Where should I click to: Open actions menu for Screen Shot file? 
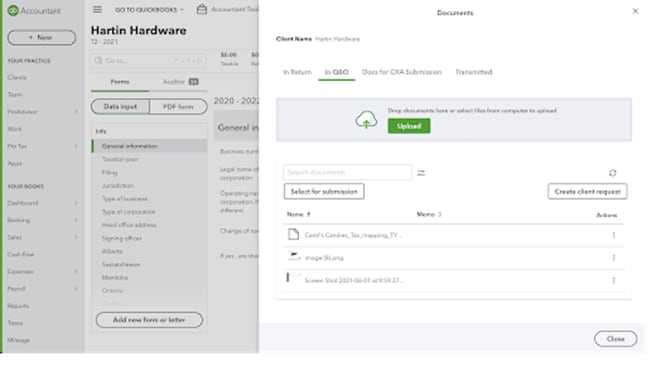pos(614,280)
